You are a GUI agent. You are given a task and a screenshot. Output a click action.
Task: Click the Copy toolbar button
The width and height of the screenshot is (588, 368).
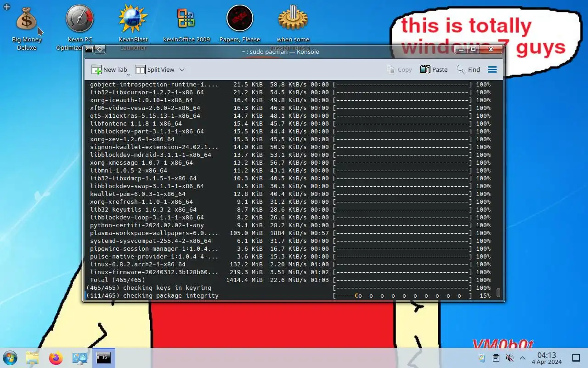tap(399, 70)
